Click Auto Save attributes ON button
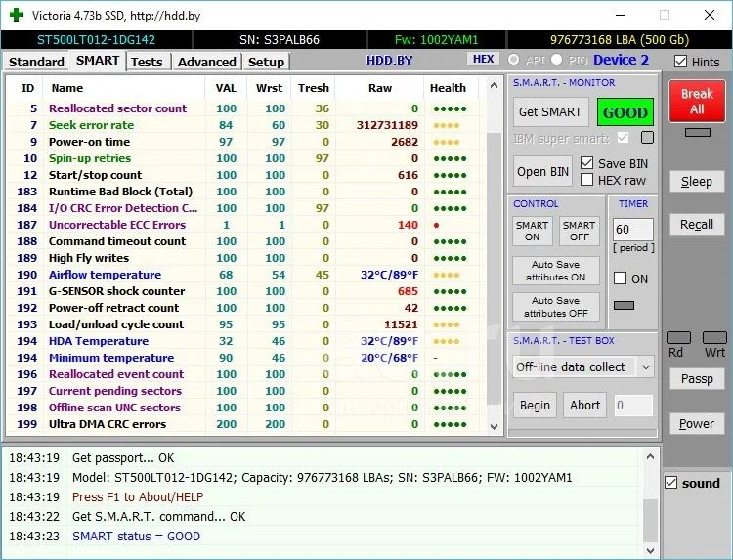 (x=556, y=271)
